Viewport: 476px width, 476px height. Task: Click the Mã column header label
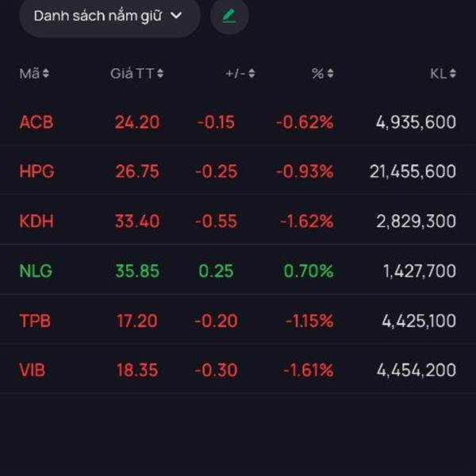(x=29, y=74)
